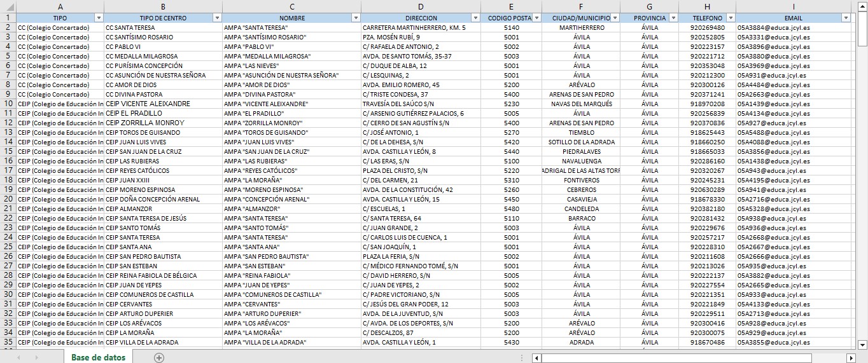
Task: Click the select-all corner triangle
Action: [x=8, y=6]
